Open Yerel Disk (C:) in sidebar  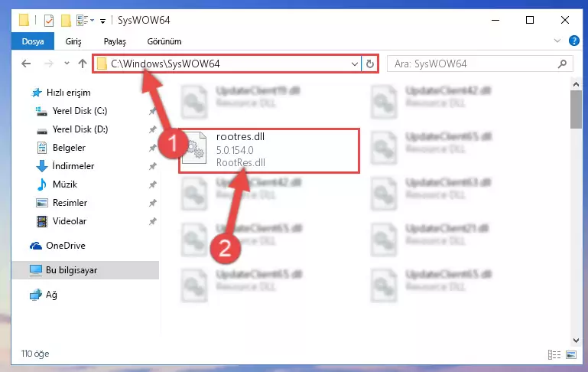coord(80,111)
